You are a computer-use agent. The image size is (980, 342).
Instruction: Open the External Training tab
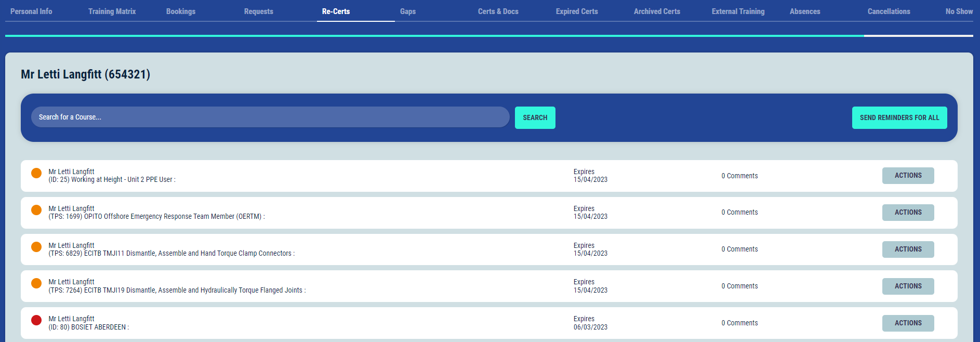click(738, 11)
